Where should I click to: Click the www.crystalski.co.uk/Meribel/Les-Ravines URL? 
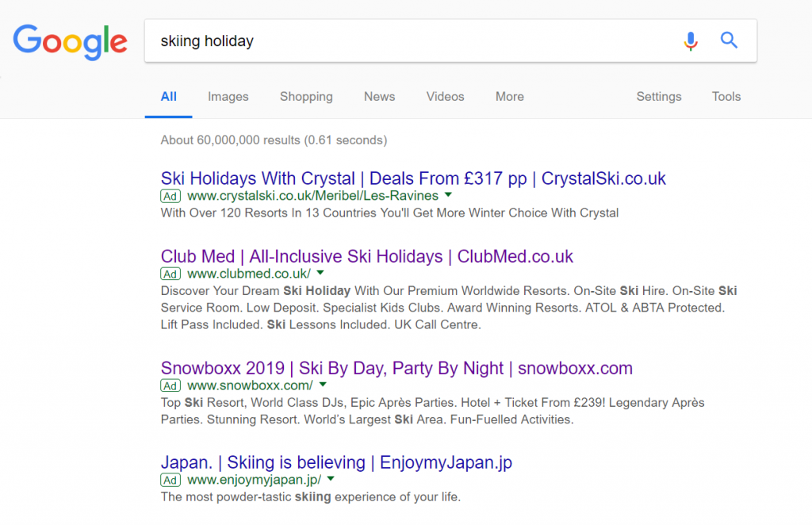point(312,196)
